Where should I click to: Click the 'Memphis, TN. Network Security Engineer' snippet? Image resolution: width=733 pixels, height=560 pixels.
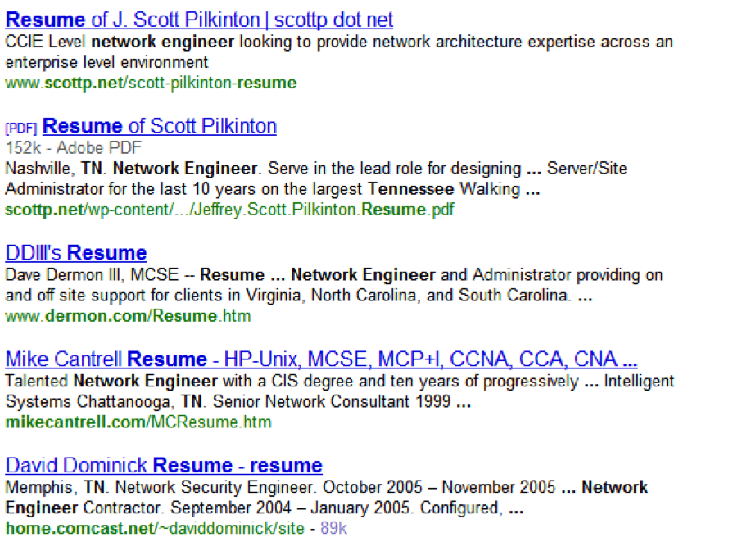point(159,487)
